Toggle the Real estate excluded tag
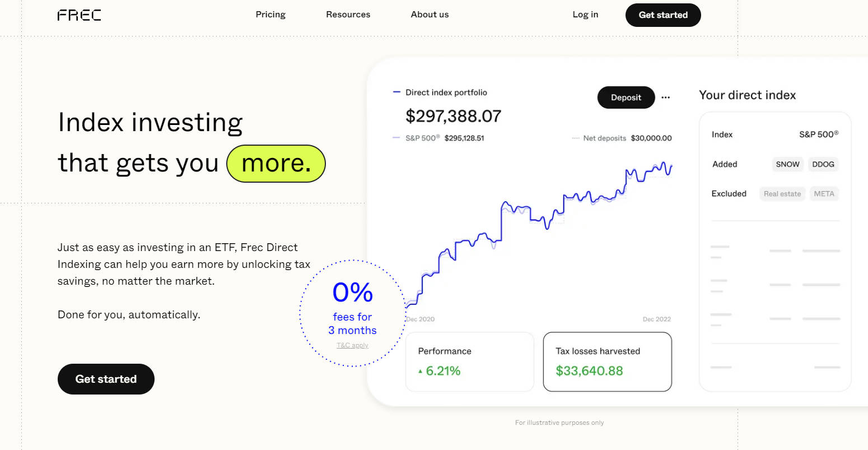 click(782, 194)
